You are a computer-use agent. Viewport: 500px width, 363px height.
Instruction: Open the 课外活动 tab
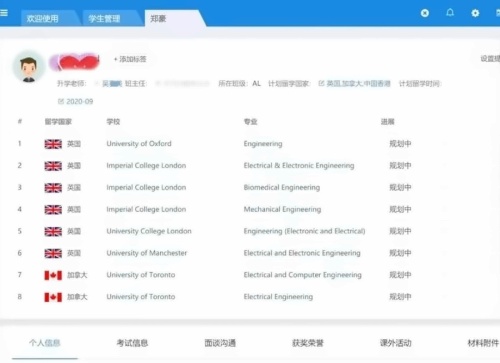click(x=396, y=343)
